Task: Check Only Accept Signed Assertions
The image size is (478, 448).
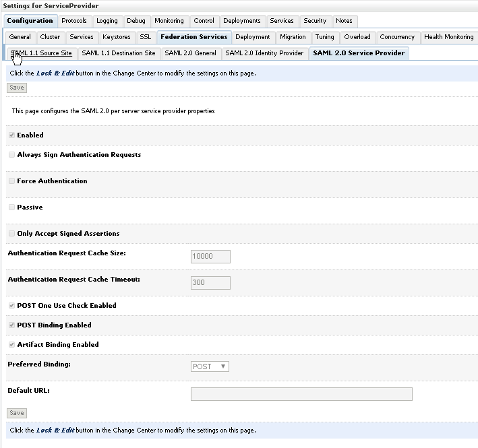Action: (x=11, y=234)
